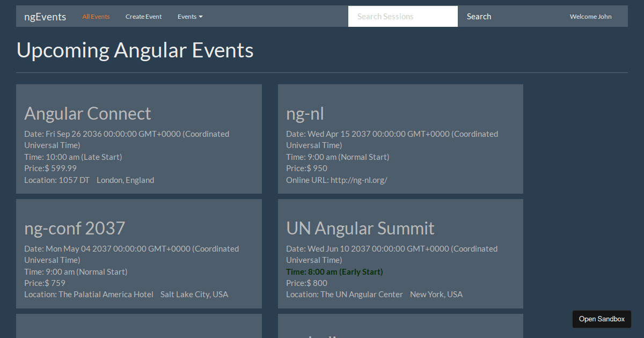Open the Create Event page

pyautogui.click(x=143, y=17)
